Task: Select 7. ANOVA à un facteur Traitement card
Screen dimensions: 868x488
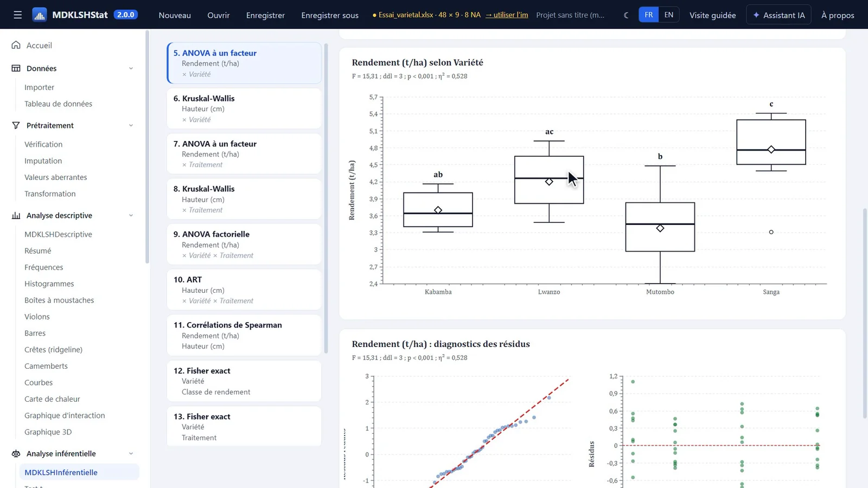Action: coord(244,154)
